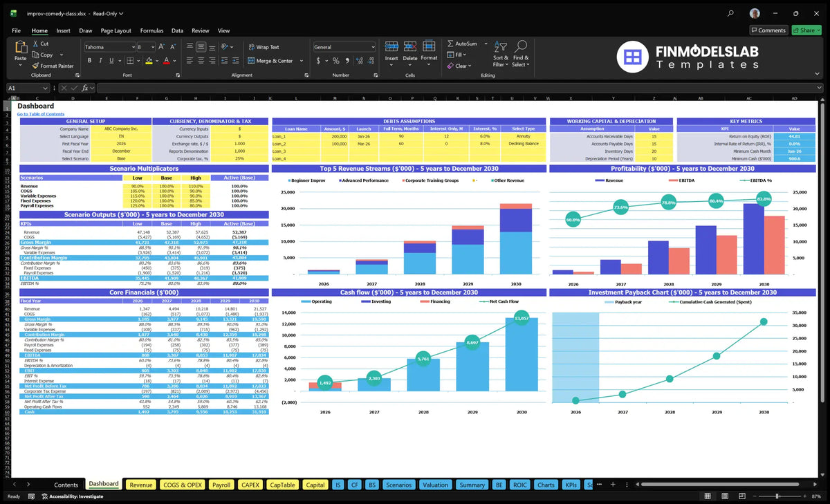Toggle Center horizontal alignment

201,61
